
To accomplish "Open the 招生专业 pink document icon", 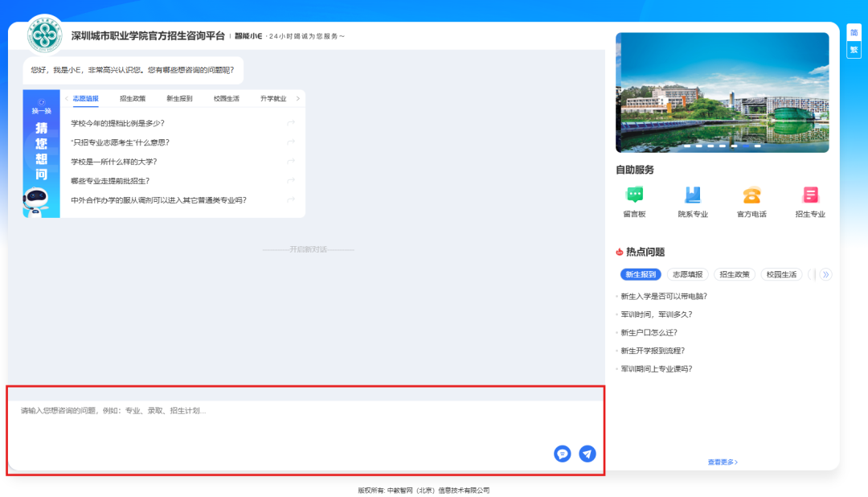I will (x=810, y=195).
